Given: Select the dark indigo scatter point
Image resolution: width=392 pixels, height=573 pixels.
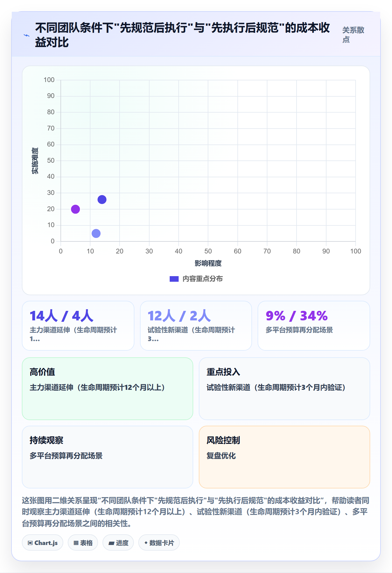Looking at the screenshot, I should tap(102, 200).
